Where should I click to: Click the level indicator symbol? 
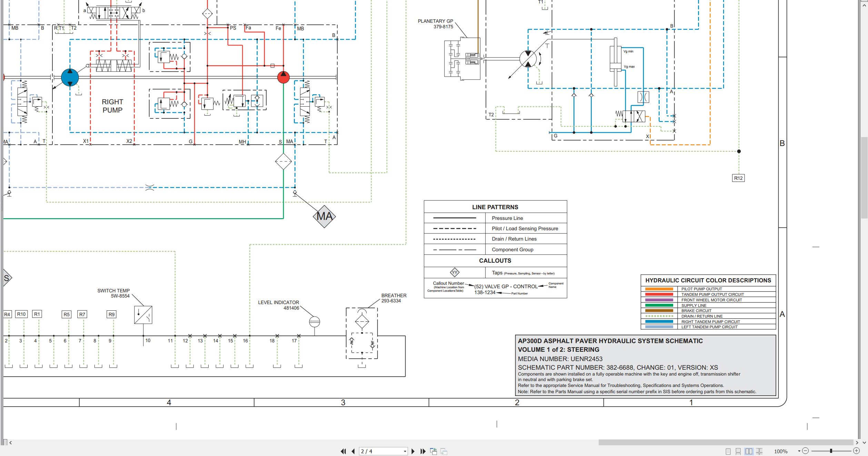point(315,322)
